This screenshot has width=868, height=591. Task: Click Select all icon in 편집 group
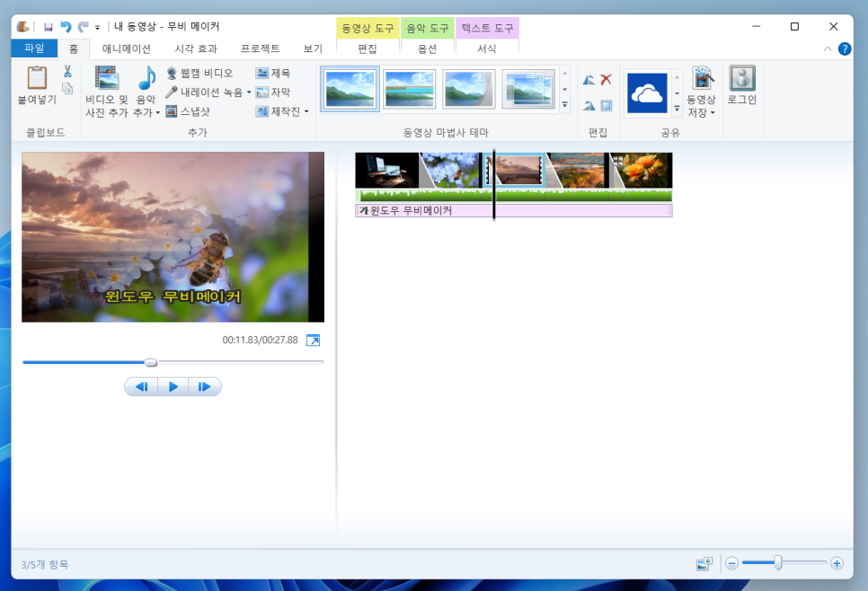607,105
